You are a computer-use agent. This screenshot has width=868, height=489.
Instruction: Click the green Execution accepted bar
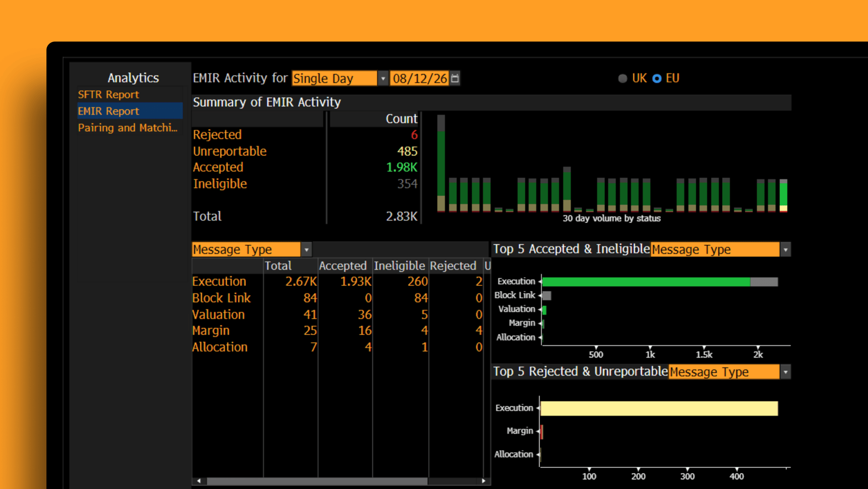point(646,282)
